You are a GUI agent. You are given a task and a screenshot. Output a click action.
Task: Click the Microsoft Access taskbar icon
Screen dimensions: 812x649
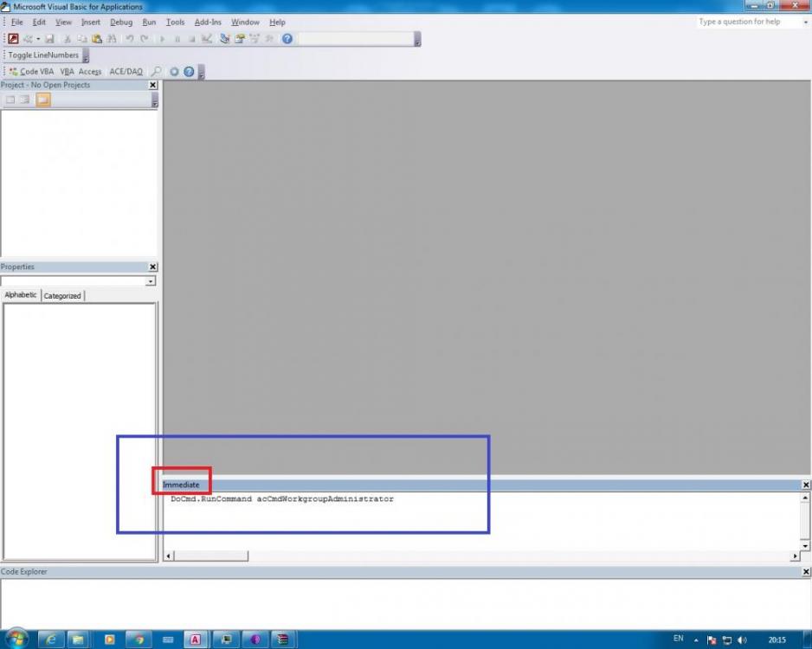[196, 639]
